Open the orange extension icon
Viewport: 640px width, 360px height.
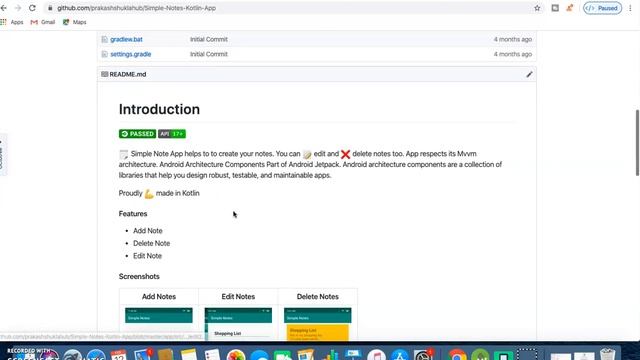pos(569,8)
